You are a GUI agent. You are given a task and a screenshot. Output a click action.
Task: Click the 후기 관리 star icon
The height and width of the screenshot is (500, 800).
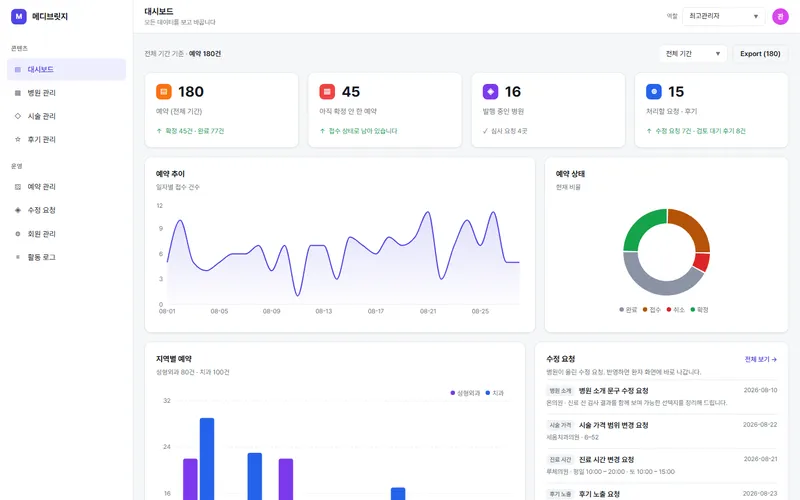[x=18, y=139]
